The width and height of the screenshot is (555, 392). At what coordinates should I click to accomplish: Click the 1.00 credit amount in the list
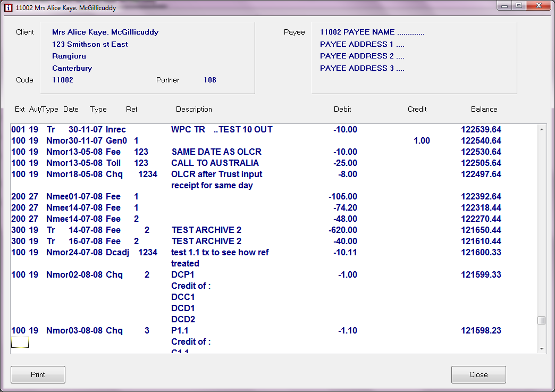tap(422, 140)
